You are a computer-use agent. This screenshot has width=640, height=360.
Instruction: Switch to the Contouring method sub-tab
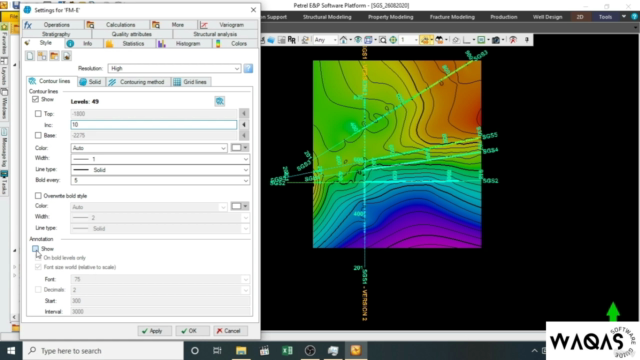[137, 82]
